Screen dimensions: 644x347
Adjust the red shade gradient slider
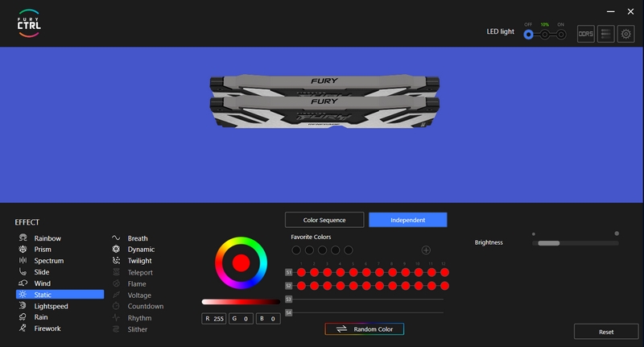241,302
